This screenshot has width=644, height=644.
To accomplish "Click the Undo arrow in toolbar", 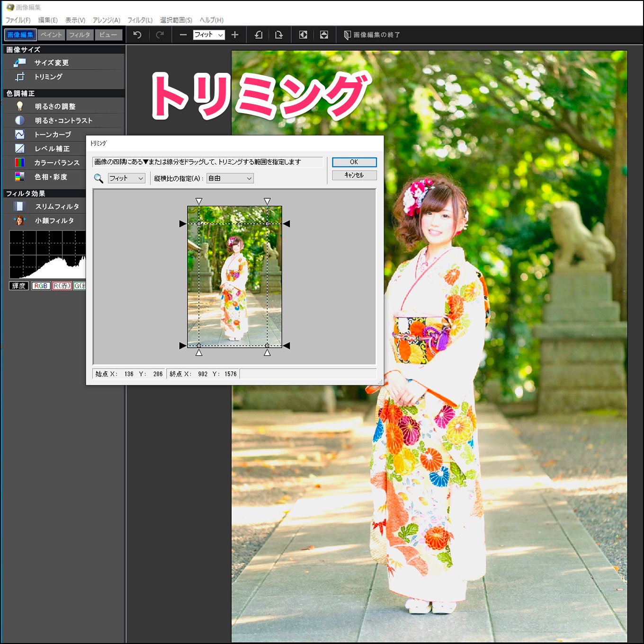I will 137,35.
